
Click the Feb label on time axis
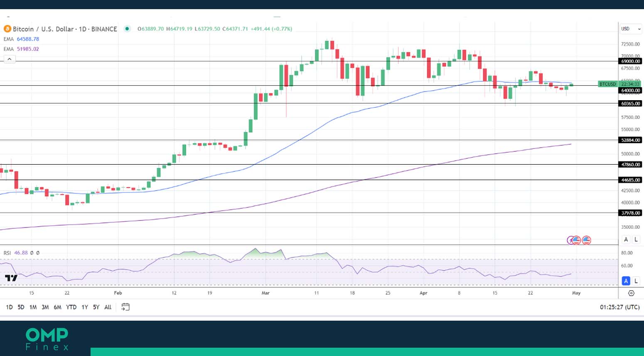pos(118,293)
